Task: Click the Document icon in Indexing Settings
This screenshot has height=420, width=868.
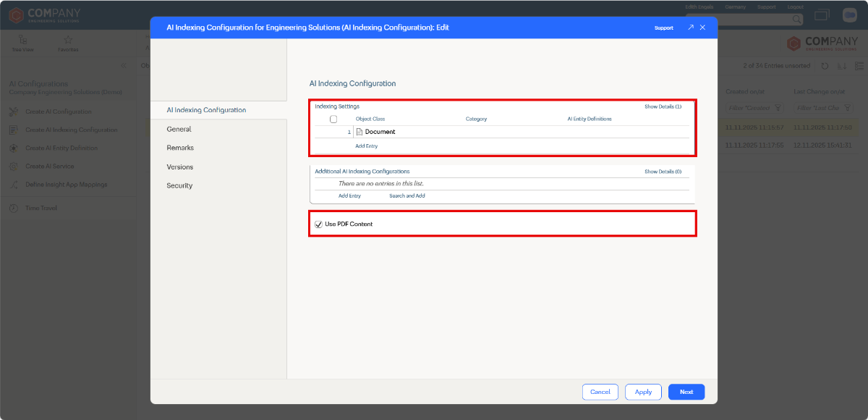Action: [359, 132]
